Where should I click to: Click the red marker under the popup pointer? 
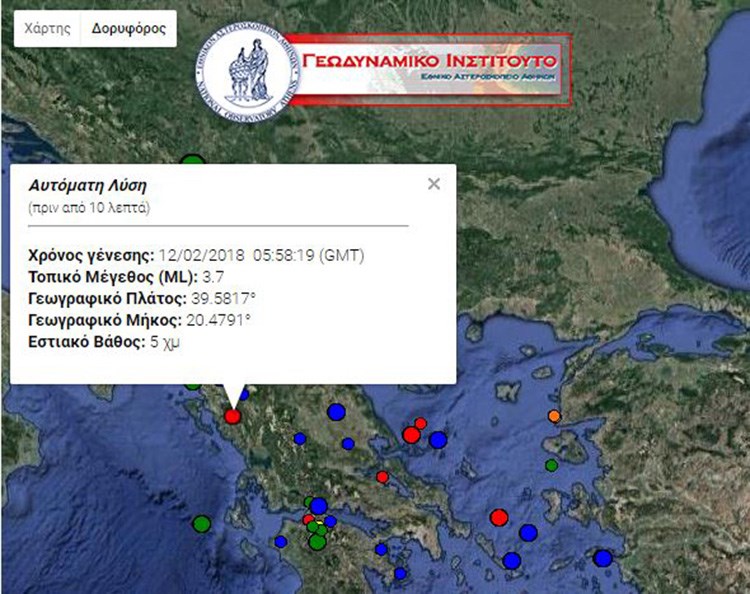[x=233, y=416]
